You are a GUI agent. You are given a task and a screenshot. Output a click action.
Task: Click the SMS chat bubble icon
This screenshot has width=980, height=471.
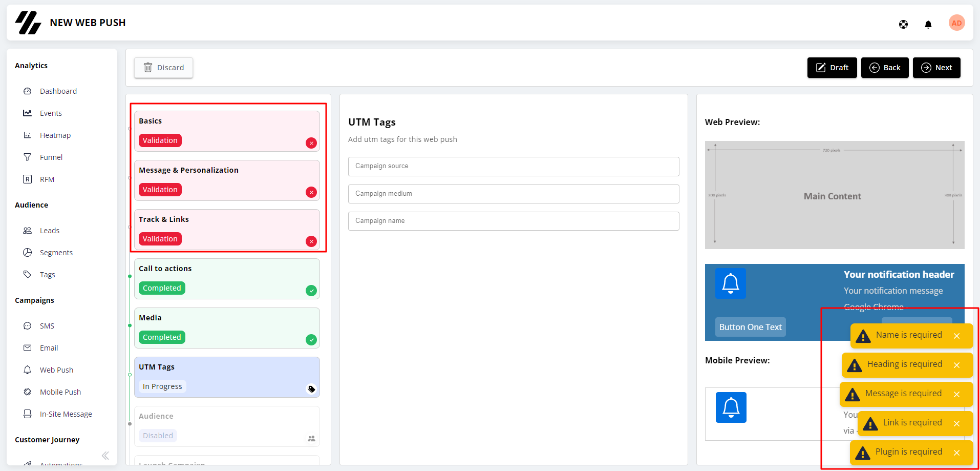click(28, 326)
